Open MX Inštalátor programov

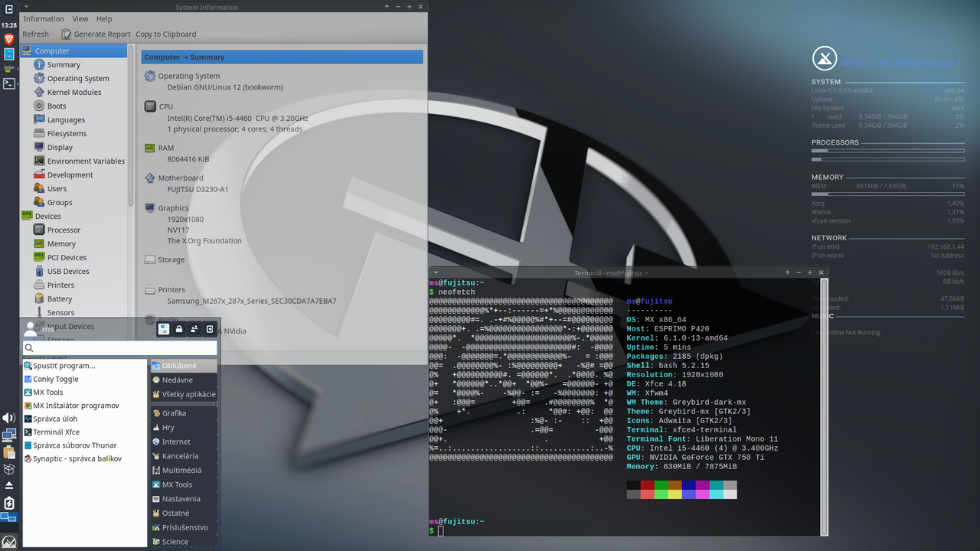[x=71, y=406]
